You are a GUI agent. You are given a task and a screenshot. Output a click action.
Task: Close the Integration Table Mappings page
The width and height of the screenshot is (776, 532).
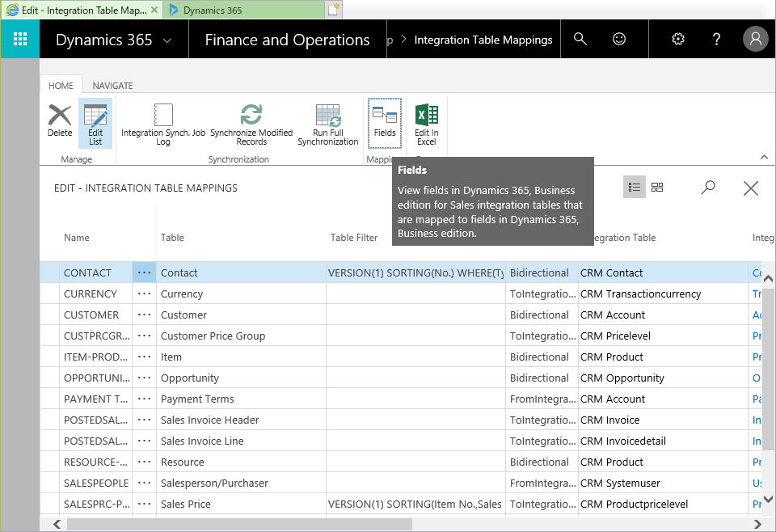(751, 188)
